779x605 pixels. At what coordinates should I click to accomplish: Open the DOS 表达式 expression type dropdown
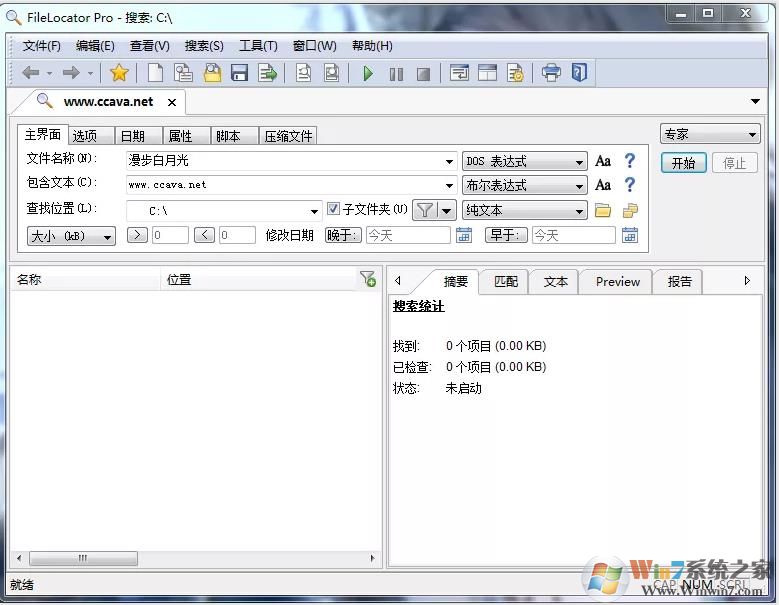tap(525, 161)
